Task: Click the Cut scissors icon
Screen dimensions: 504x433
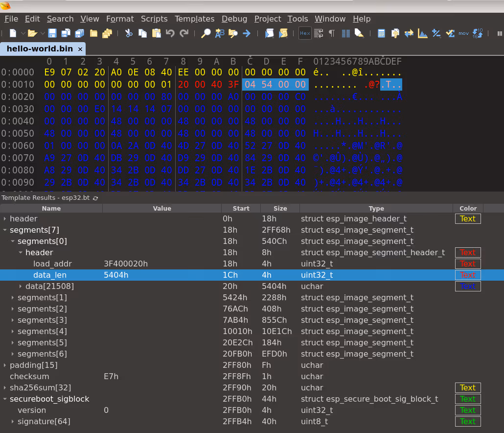Action: coord(129,33)
